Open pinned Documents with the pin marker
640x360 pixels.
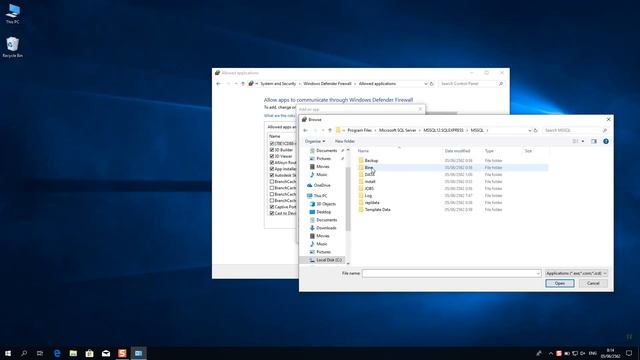tap(327, 151)
